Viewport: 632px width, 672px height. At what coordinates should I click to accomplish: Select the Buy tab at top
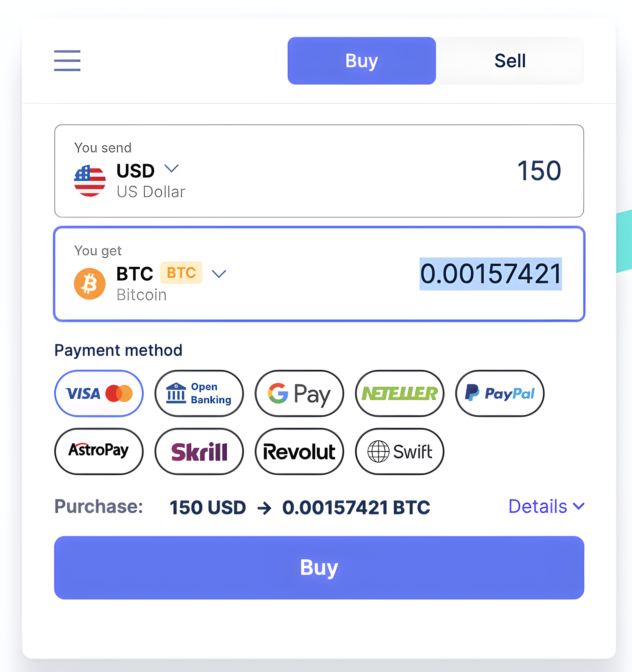(362, 61)
